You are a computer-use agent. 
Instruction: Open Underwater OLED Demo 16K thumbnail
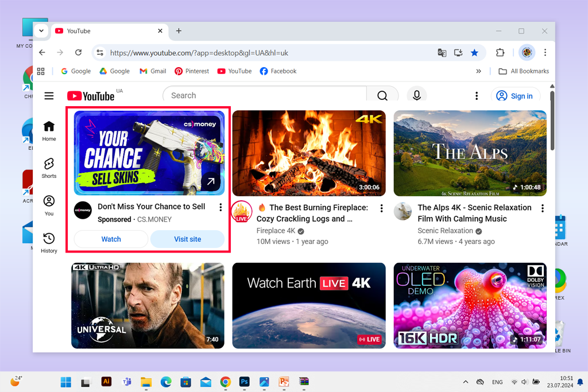[470, 305]
